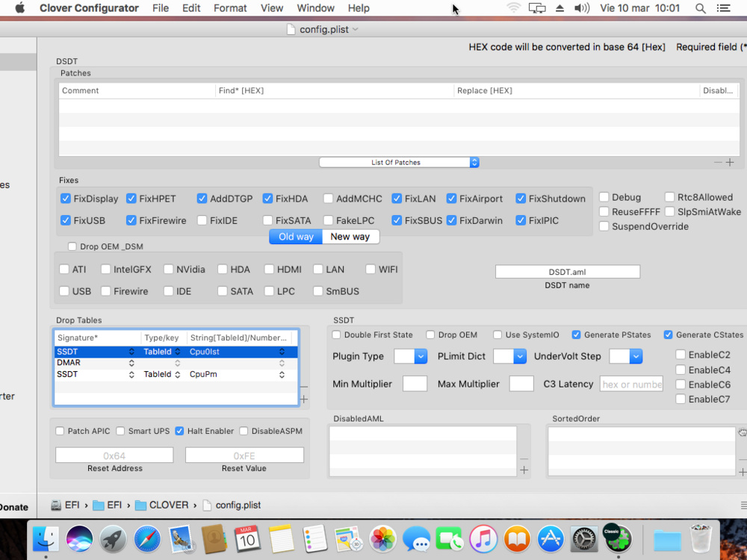Click Clover Configurator icon in Dock
The width and height of the screenshot is (747, 560).
tap(618, 539)
